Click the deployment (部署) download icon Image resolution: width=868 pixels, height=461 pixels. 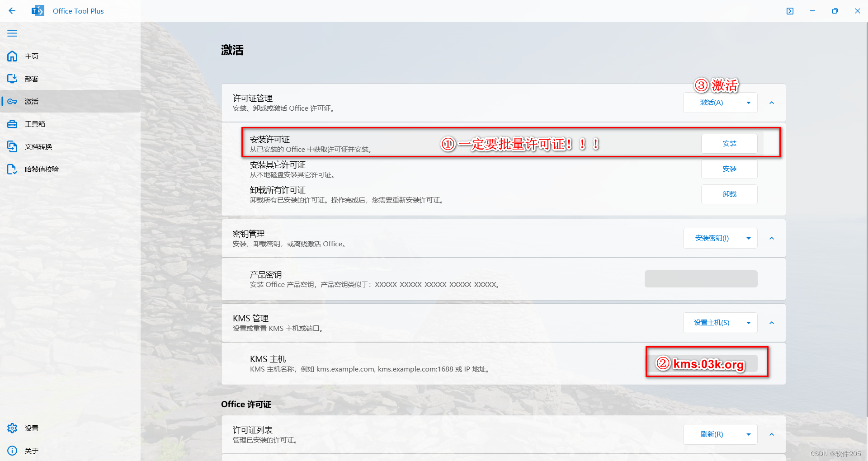pyautogui.click(x=12, y=78)
